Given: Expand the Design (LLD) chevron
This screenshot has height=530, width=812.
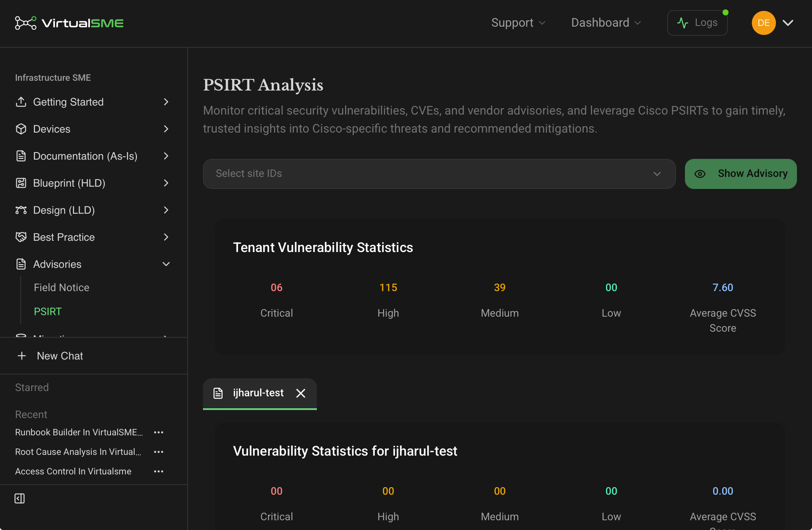Looking at the screenshot, I should [x=166, y=210].
